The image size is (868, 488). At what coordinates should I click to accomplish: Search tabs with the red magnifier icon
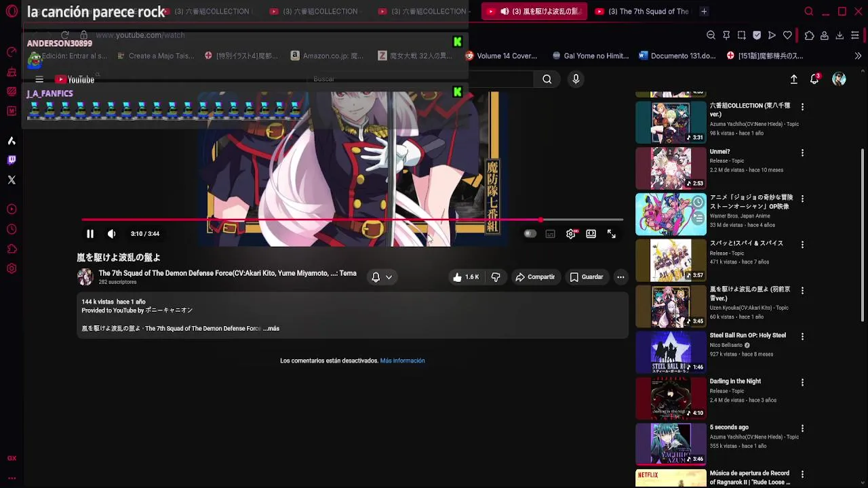pos(808,12)
